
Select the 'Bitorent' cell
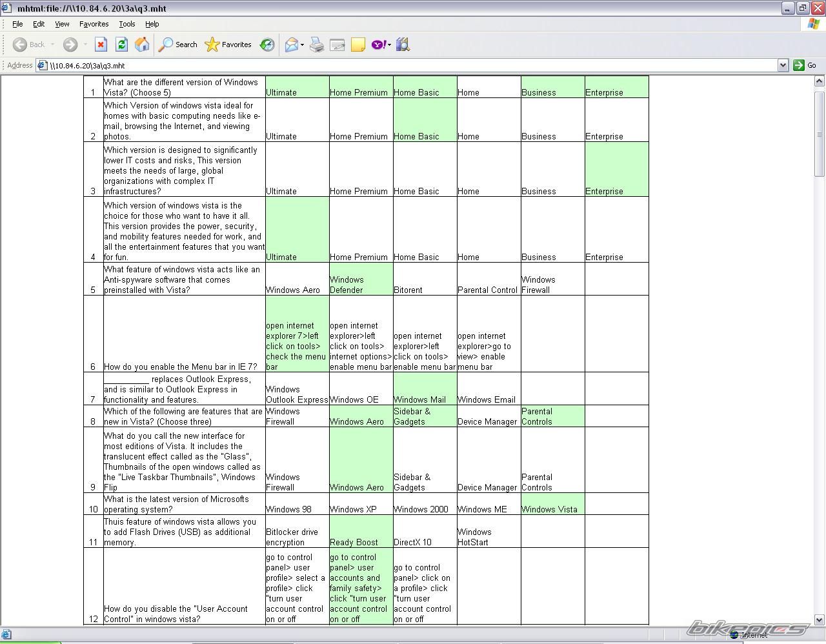(x=425, y=279)
